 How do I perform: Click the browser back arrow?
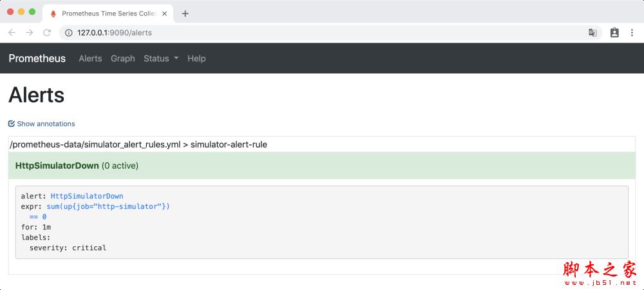click(12, 33)
